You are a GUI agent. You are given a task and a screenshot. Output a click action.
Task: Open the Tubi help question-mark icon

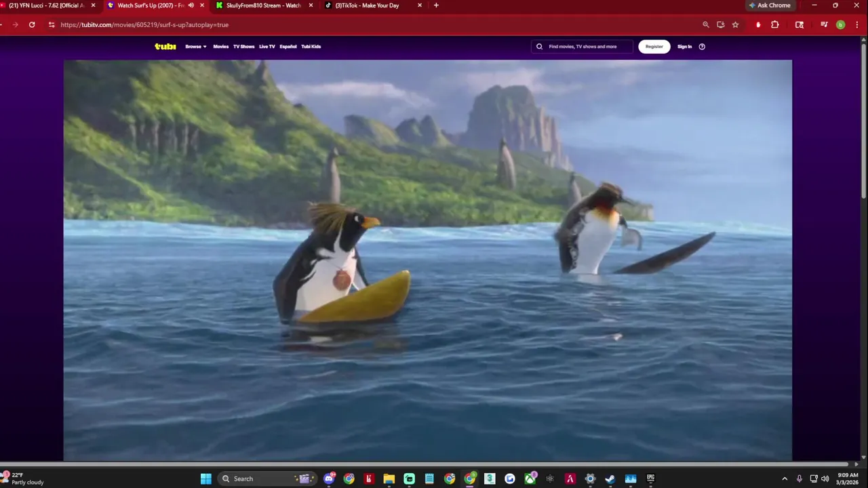(x=702, y=47)
